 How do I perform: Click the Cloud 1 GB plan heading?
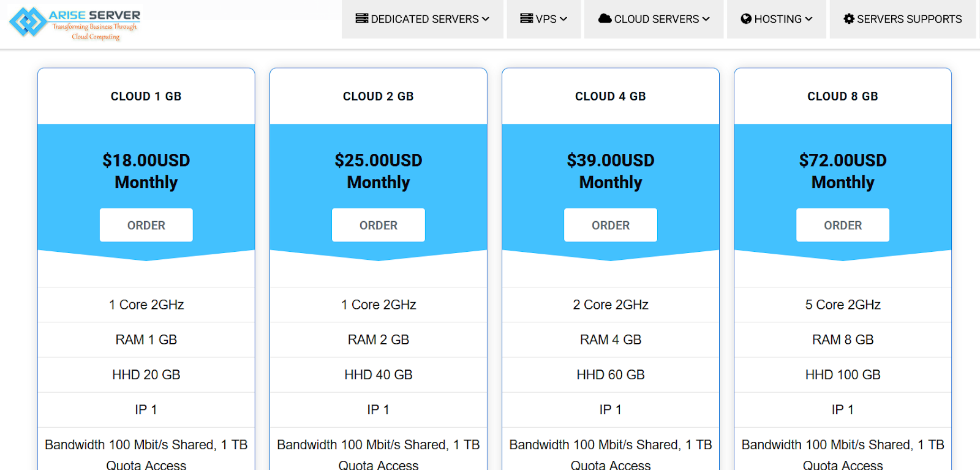click(146, 96)
